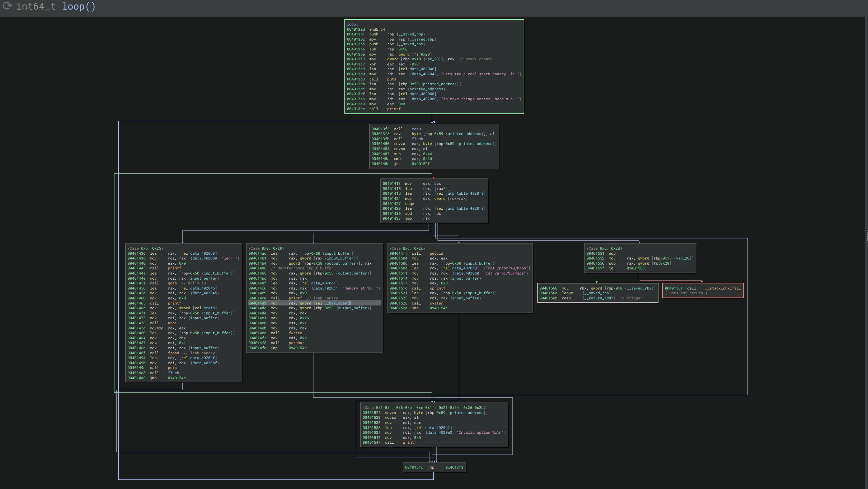868x489 pixels.
Task: Click the reanalyze function icon beside loop()
Action: [x=7, y=6]
